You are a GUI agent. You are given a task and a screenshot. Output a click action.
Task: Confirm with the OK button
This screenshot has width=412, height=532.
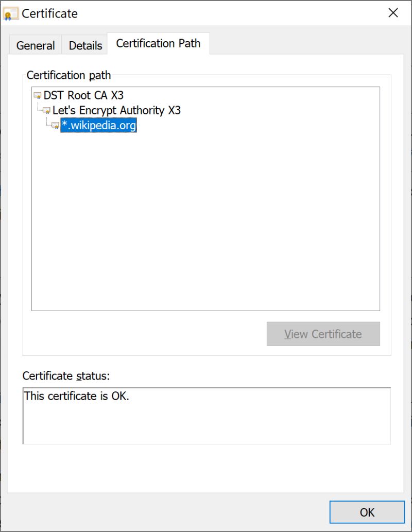click(x=367, y=512)
